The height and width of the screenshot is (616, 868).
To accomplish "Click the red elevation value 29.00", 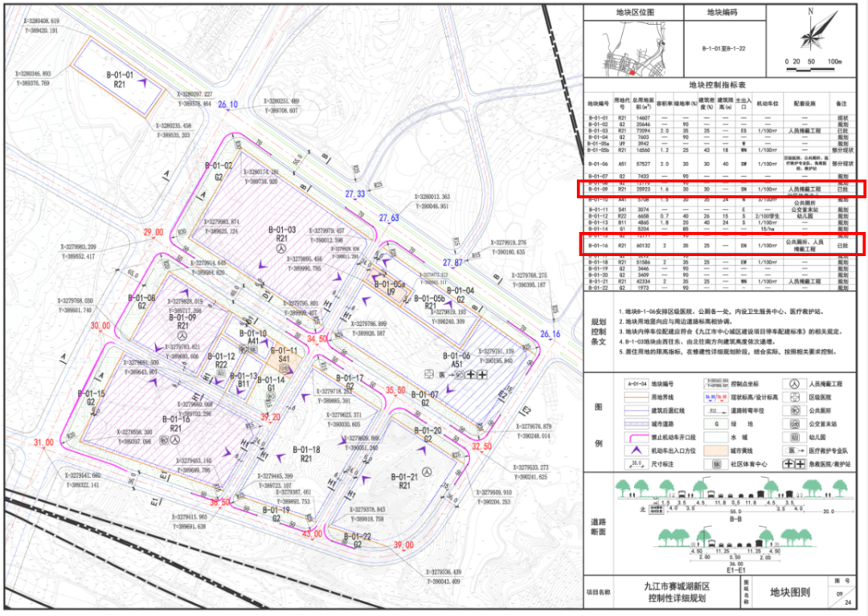I will pyautogui.click(x=153, y=232).
